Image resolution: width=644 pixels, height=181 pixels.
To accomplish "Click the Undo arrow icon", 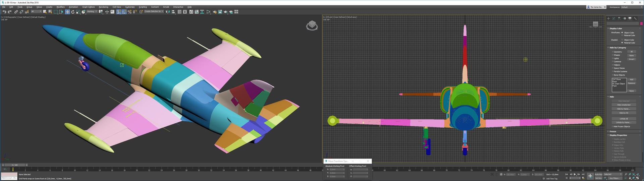I will (4, 12).
